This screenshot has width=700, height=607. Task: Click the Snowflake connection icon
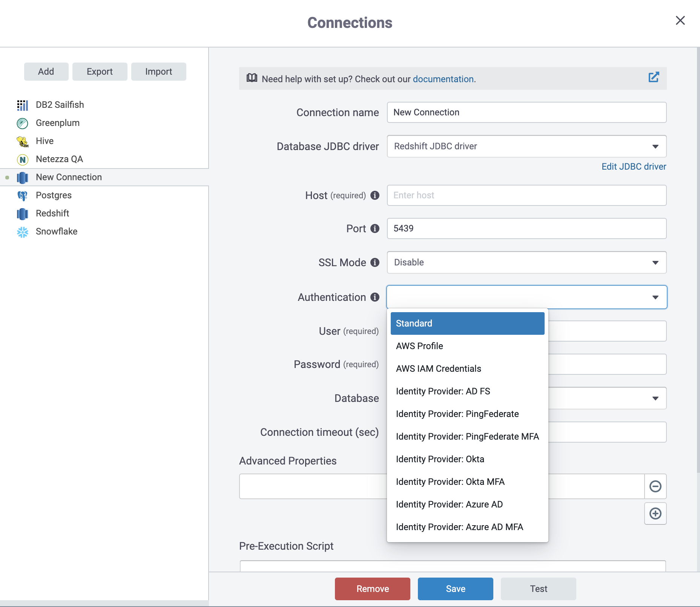coord(23,233)
